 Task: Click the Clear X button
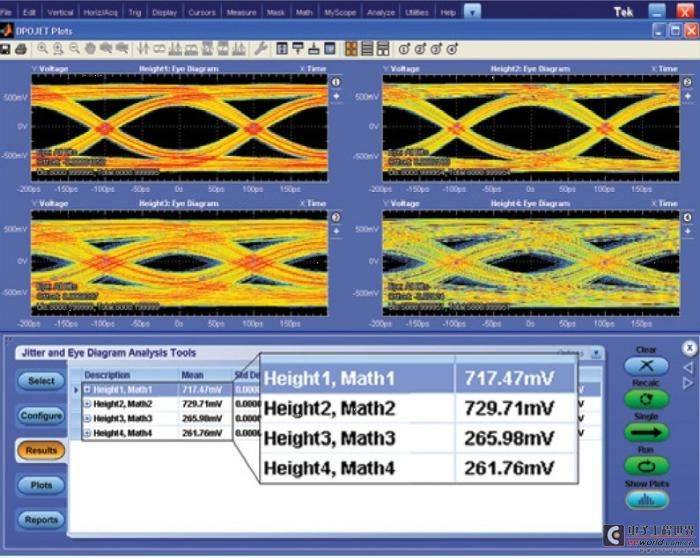coord(646,366)
